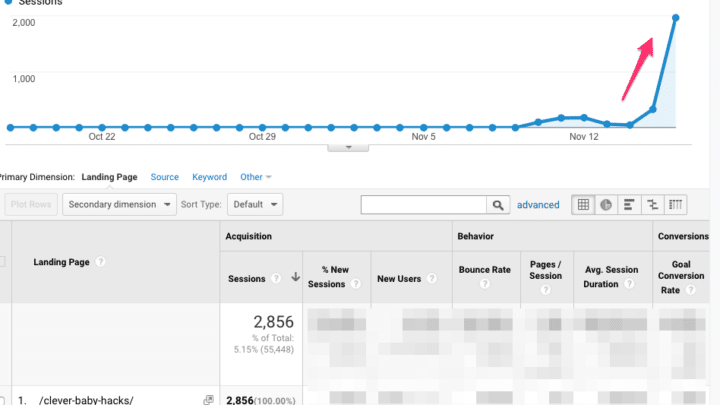Click the Acquisition group header

[x=248, y=236]
